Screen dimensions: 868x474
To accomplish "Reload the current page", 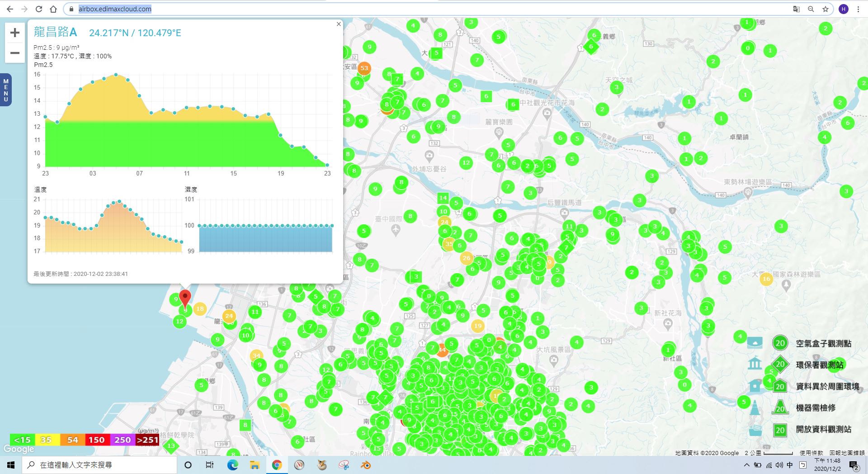I will (x=39, y=9).
